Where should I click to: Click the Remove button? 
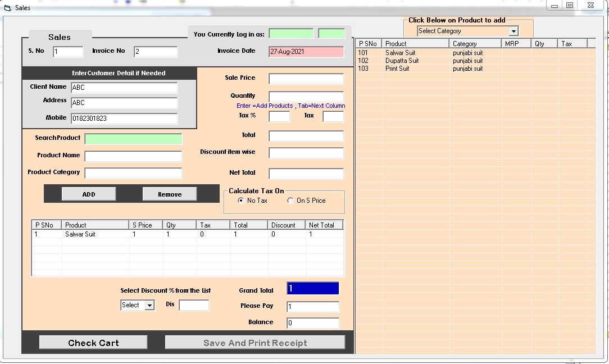[x=170, y=194]
